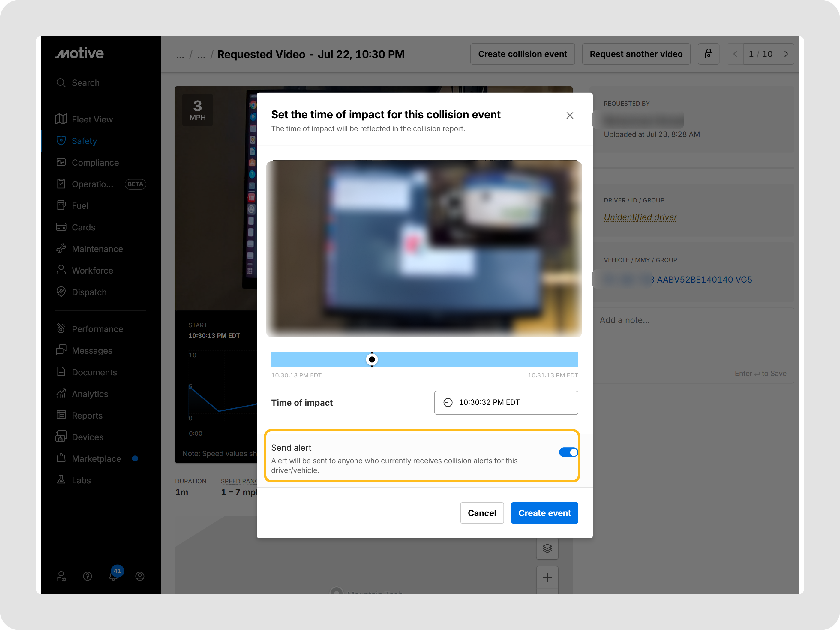840x630 pixels.
Task: Click the Marketplace bag icon
Action: click(x=61, y=458)
